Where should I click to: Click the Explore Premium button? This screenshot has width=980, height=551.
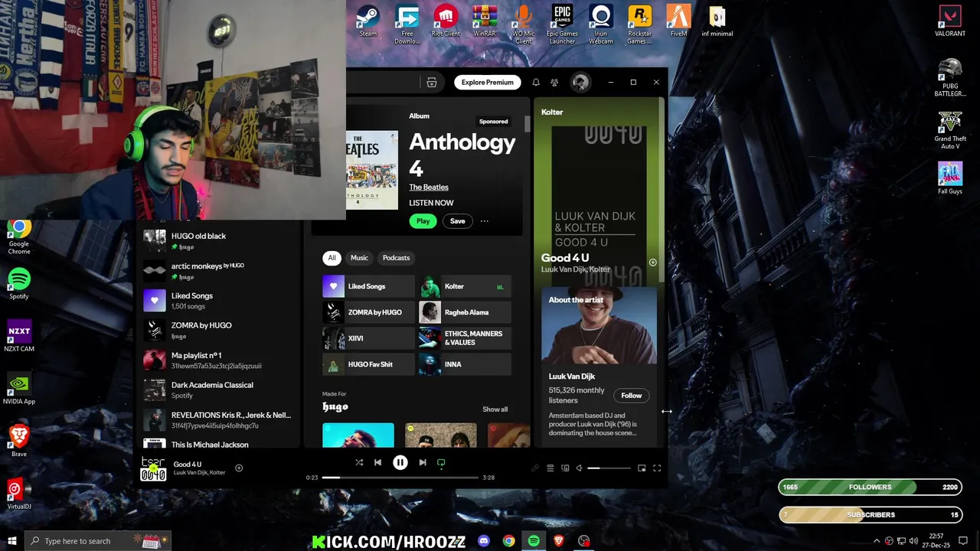click(x=487, y=83)
